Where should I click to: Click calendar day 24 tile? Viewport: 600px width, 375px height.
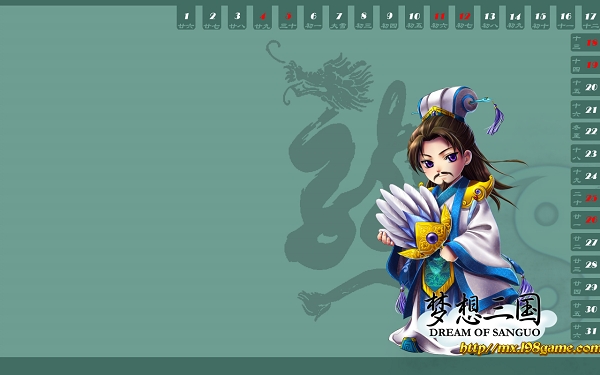(x=585, y=176)
